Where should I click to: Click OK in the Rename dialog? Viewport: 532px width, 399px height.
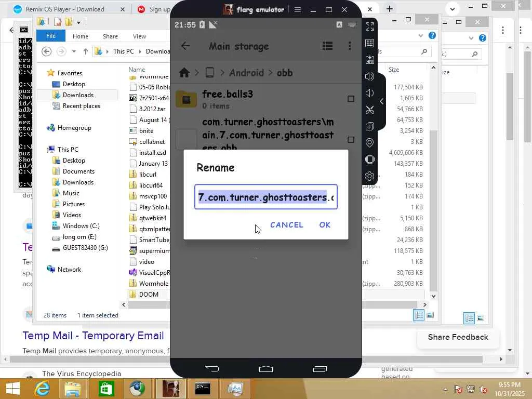(325, 225)
